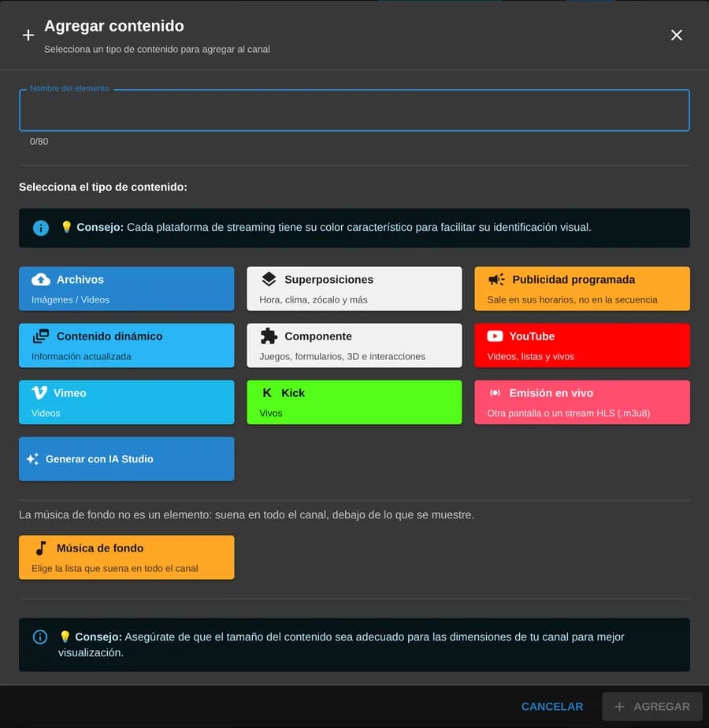Pick the YouTube content type label
The height and width of the screenshot is (728, 709).
[x=532, y=336]
